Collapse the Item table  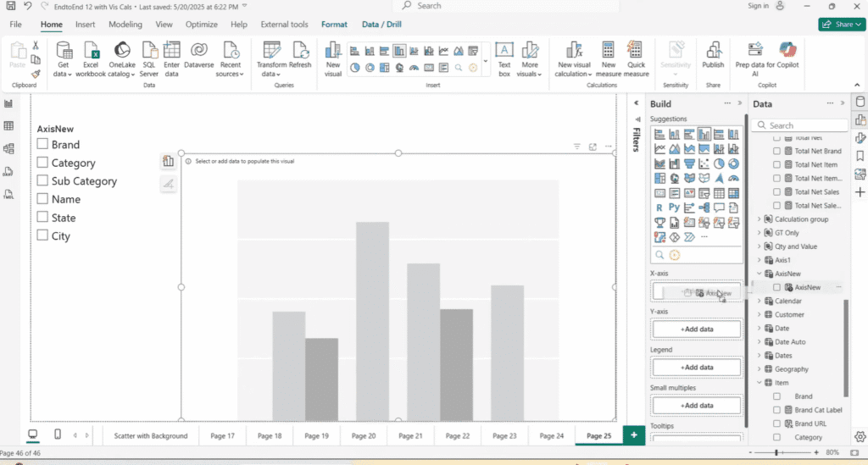click(759, 383)
